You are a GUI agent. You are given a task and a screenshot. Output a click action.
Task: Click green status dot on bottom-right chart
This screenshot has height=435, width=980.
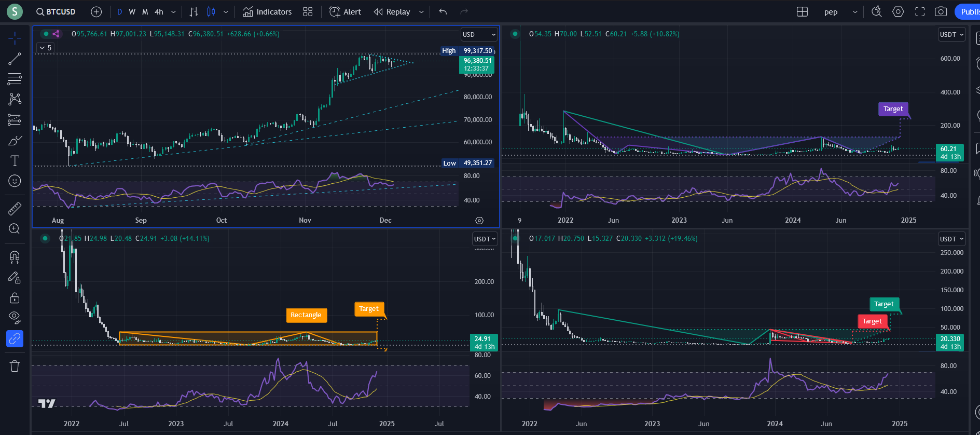click(515, 238)
